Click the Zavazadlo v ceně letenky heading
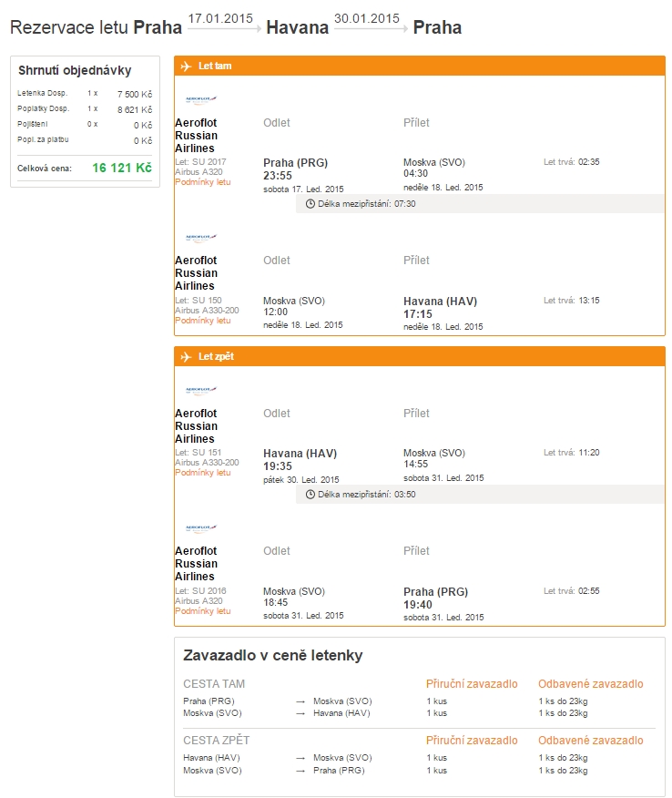 pyautogui.click(x=273, y=655)
